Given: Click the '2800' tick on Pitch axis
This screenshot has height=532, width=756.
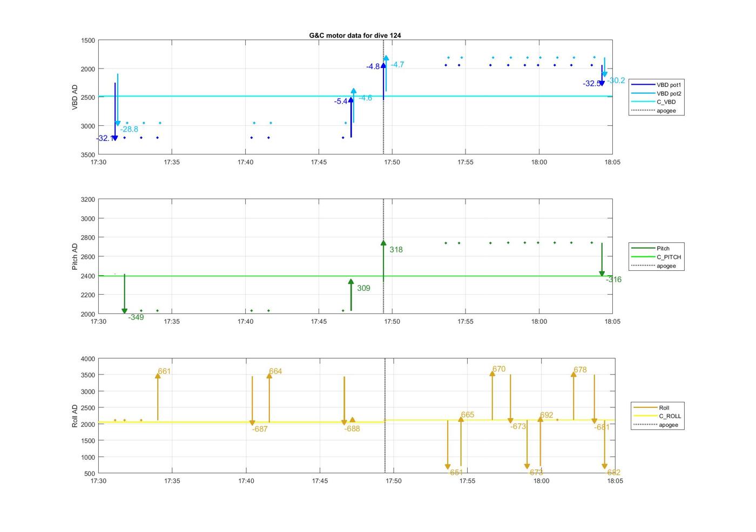Looking at the screenshot, I should point(88,238).
